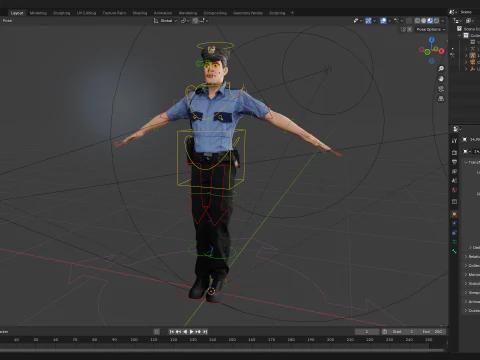Open the gizmo options dropdown arrow

tap(374, 21)
